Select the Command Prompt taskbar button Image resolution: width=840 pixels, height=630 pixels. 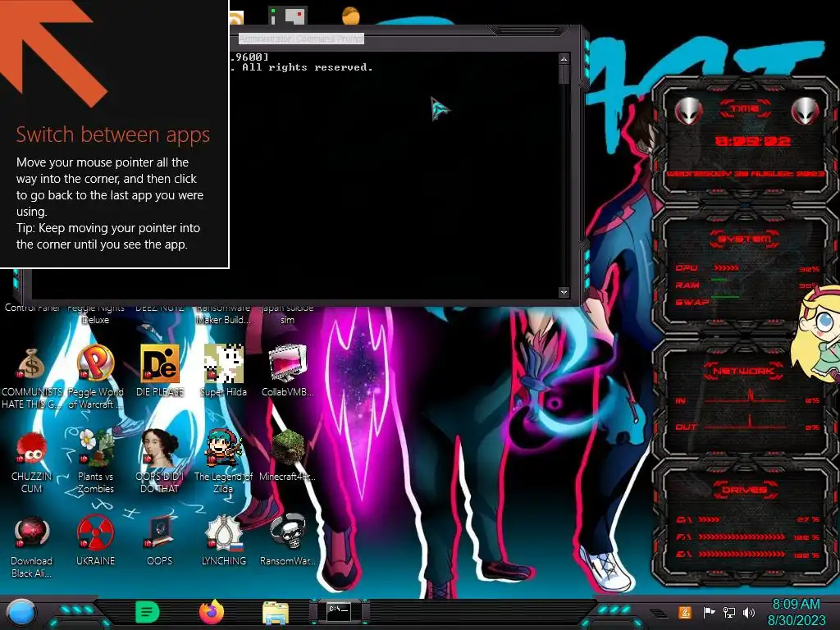(339, 611)
